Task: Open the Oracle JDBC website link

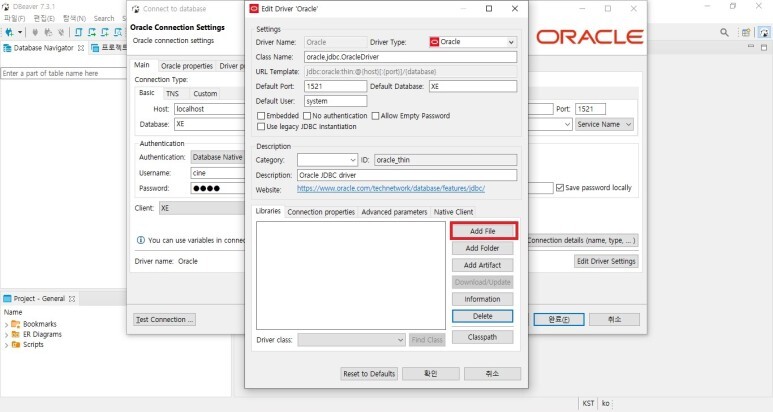Action: tap(391, 189)
